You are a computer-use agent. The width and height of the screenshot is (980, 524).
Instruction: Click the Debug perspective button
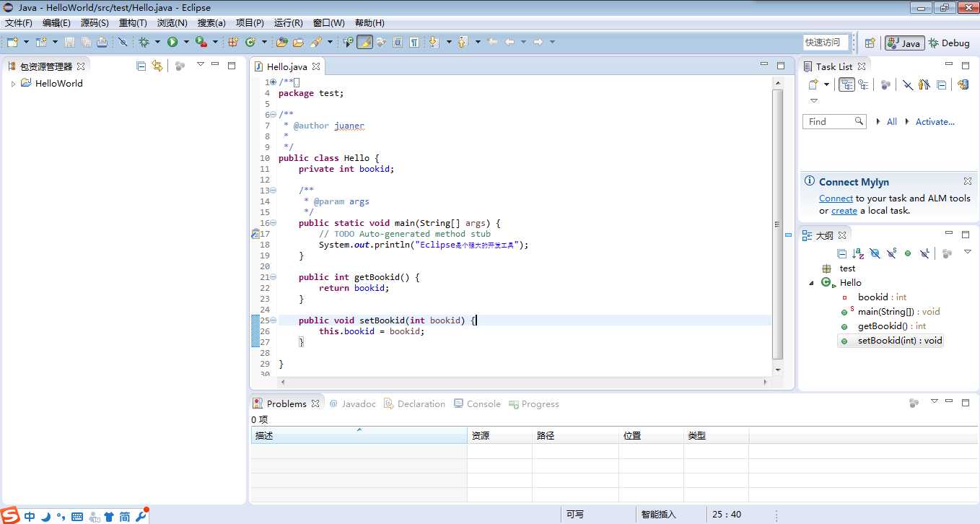pyautogui.click(x=949, y=43)
